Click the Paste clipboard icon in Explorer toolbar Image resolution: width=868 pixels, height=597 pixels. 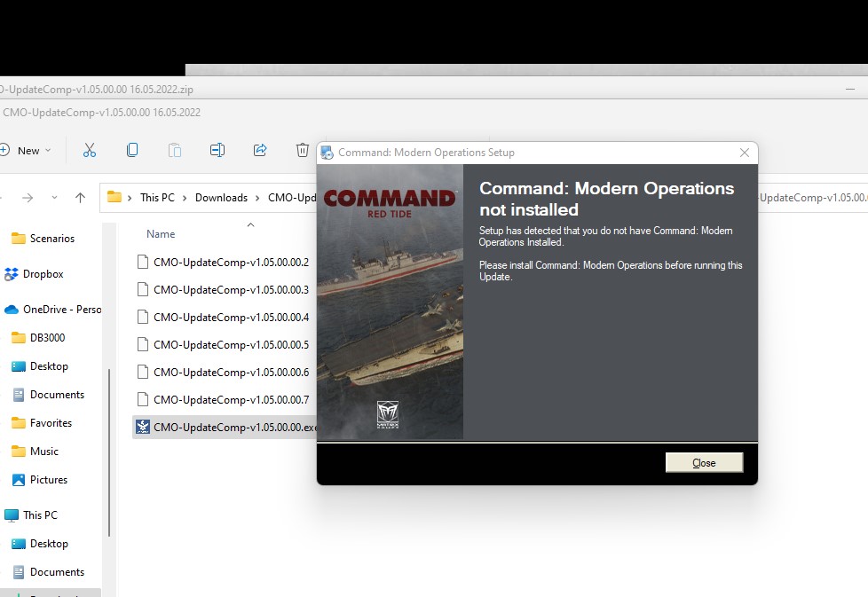174,150
